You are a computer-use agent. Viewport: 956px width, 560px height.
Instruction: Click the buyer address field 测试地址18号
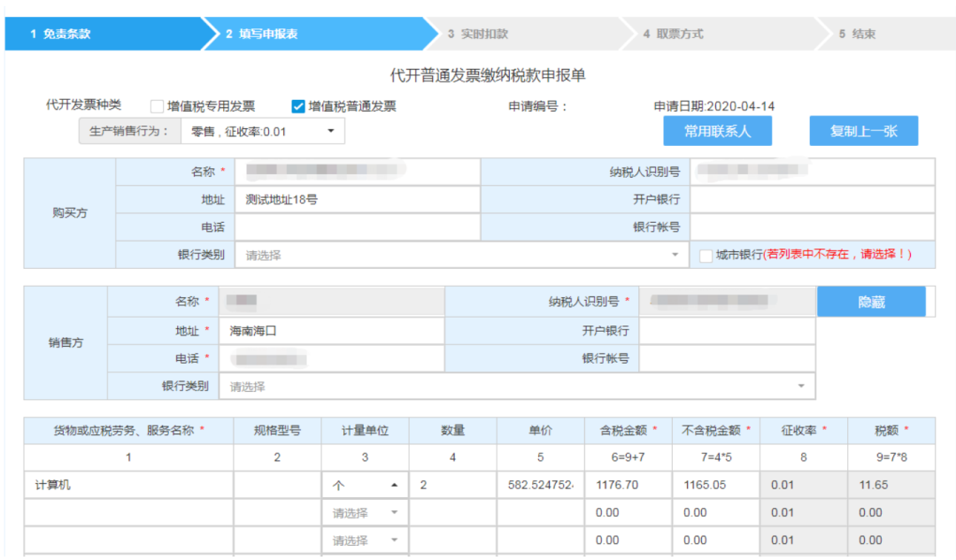click(x=358, y=199)
